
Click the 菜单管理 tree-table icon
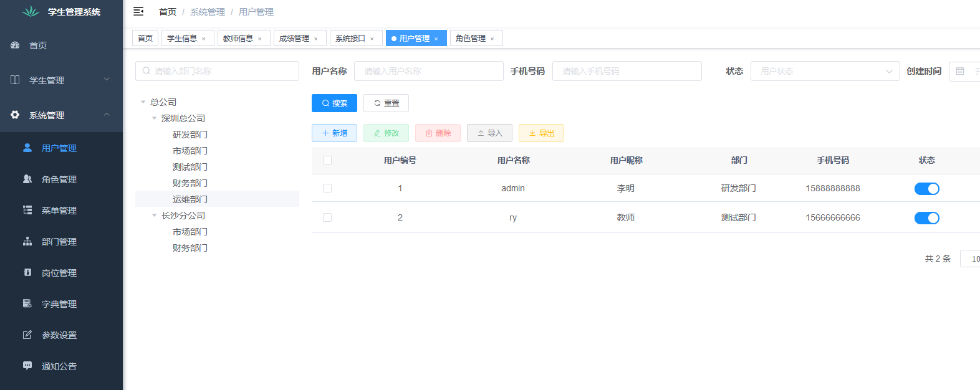coord(27,210)
